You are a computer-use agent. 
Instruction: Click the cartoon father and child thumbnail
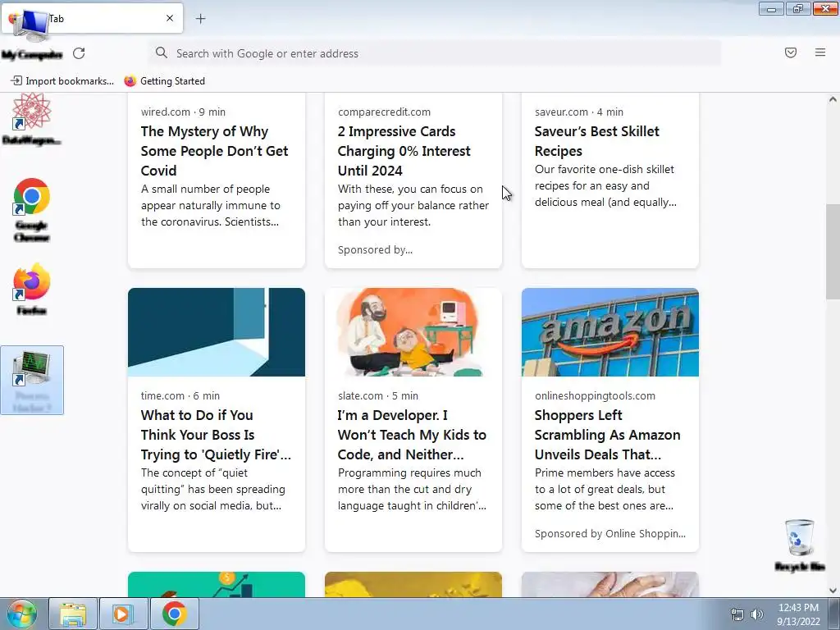coord(413,332)
